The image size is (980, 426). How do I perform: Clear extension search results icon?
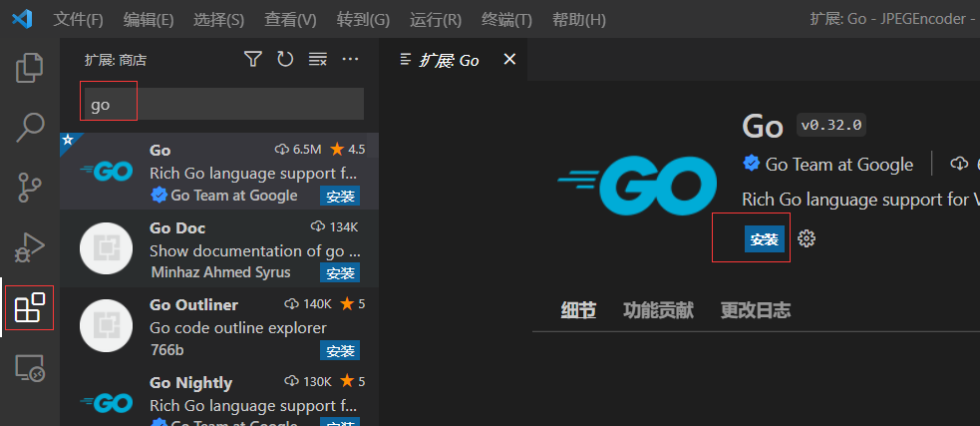tap(318, 60)
